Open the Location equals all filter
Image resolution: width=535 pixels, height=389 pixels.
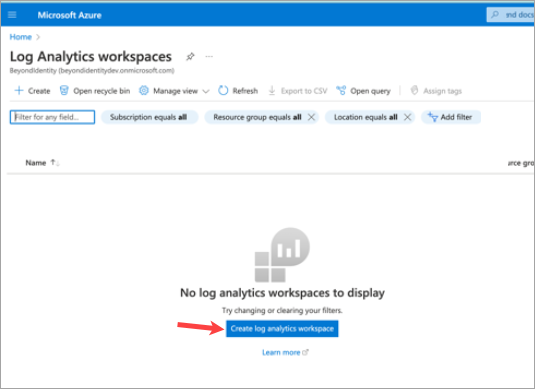point(366,117)
